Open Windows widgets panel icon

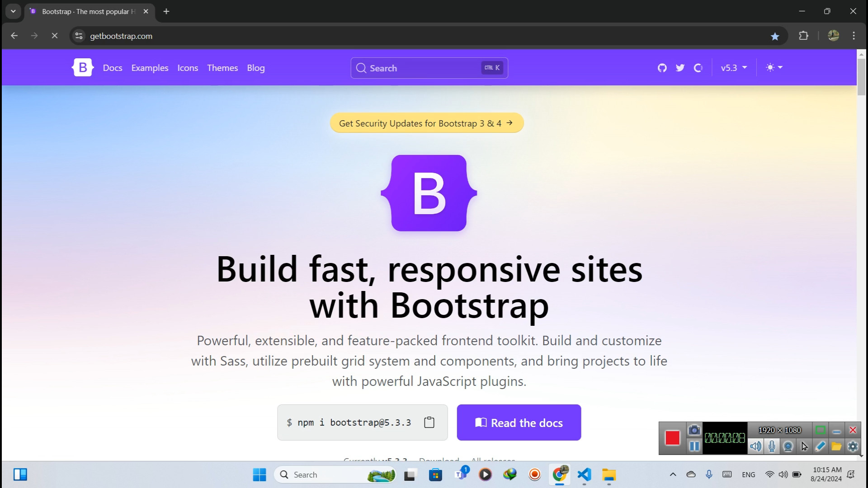[x=20, y=474]
